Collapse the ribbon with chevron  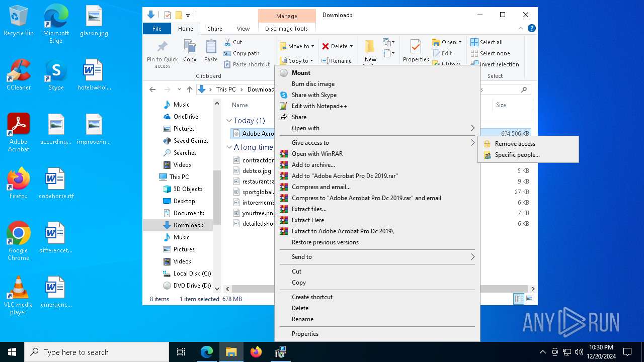(x=521, y=29)
